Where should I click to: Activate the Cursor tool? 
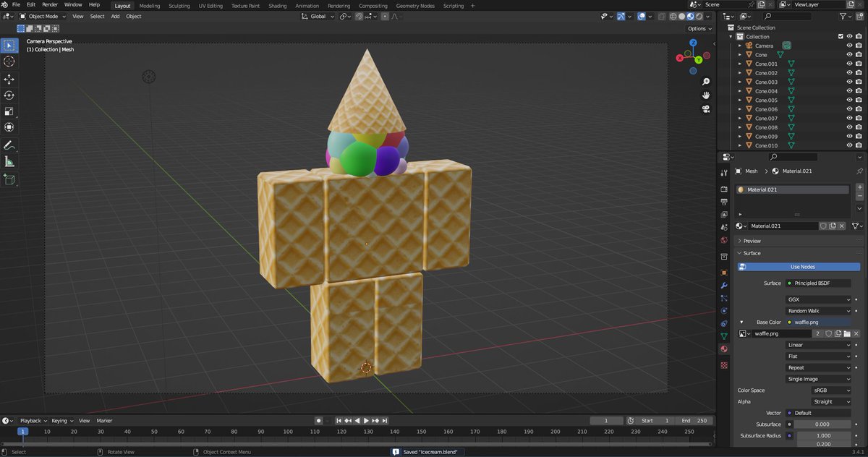tap(9, 62)
